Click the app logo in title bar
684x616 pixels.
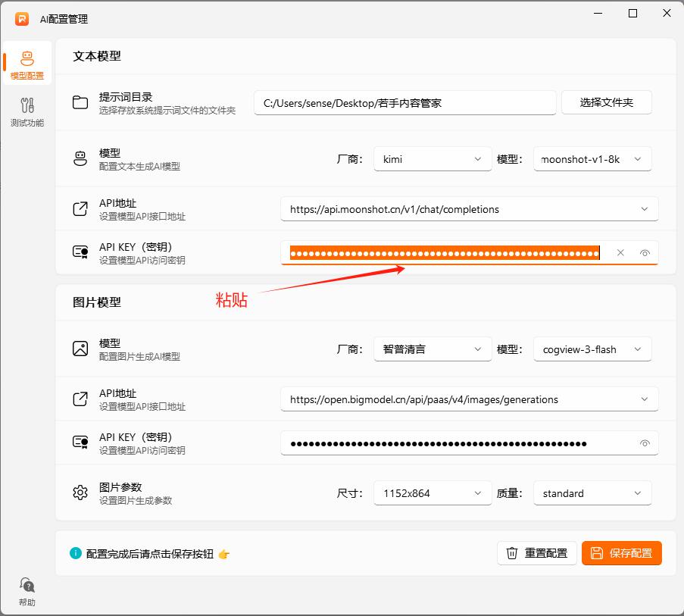tap(22, 18)
